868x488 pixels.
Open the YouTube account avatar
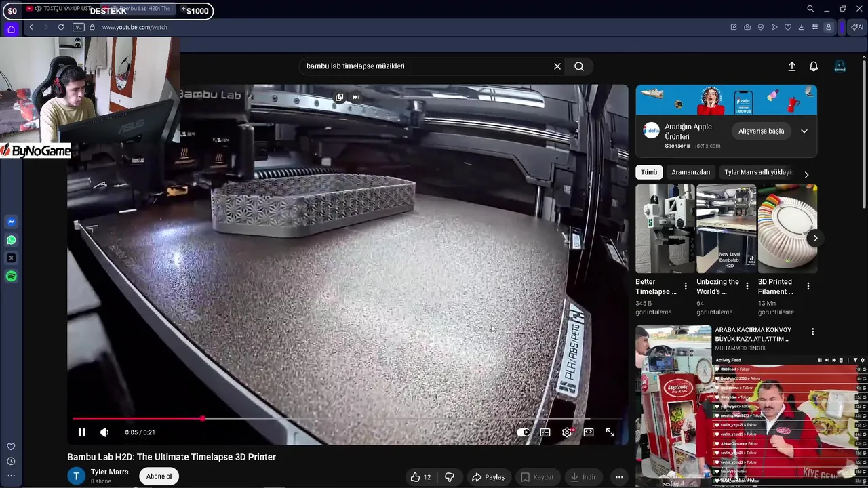click(840, 66)
